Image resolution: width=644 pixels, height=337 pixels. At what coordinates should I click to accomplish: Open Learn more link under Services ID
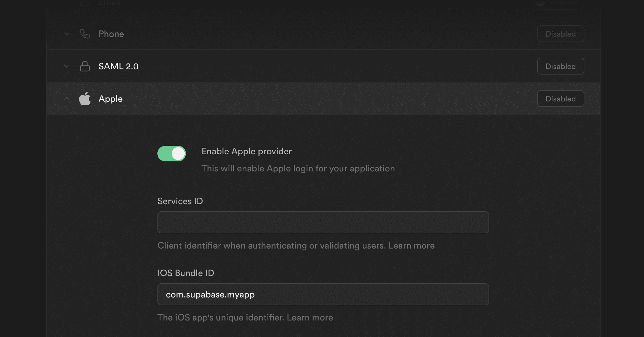[411, 246]
